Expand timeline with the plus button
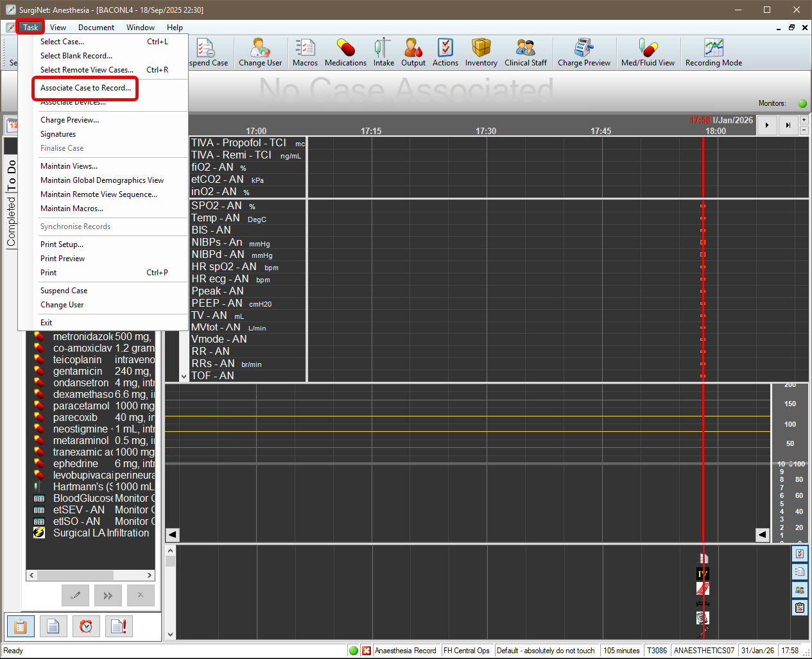This screenshot has height=659, width=812. [804, 120]
